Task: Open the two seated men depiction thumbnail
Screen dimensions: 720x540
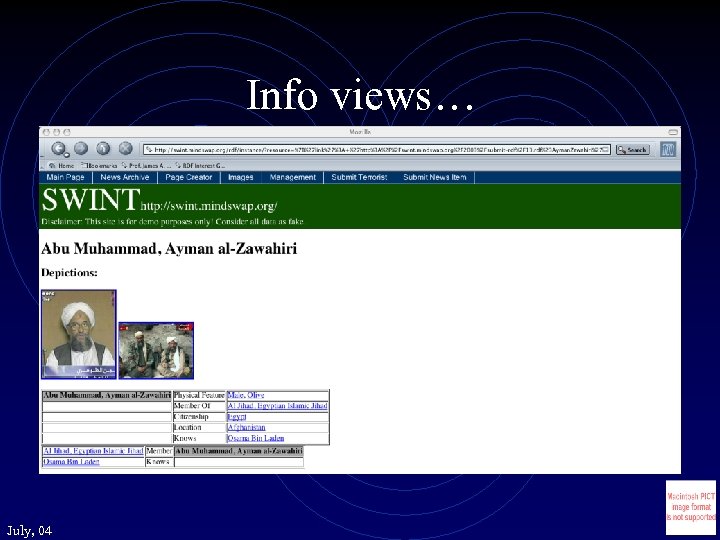Action: click(x=156, y=351)
